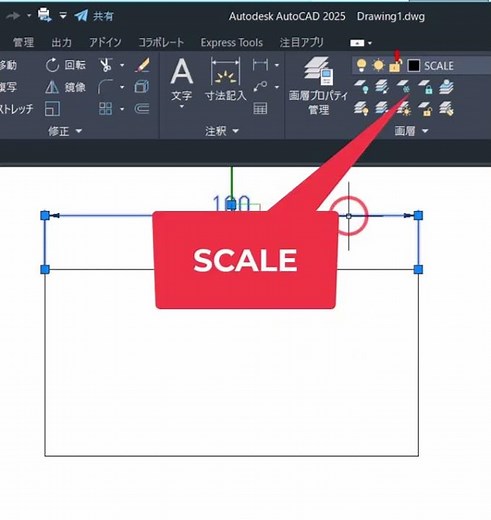
Task: Click the dimension's upper-left grip
Action: pyautogui.click(x=45, y=215)
